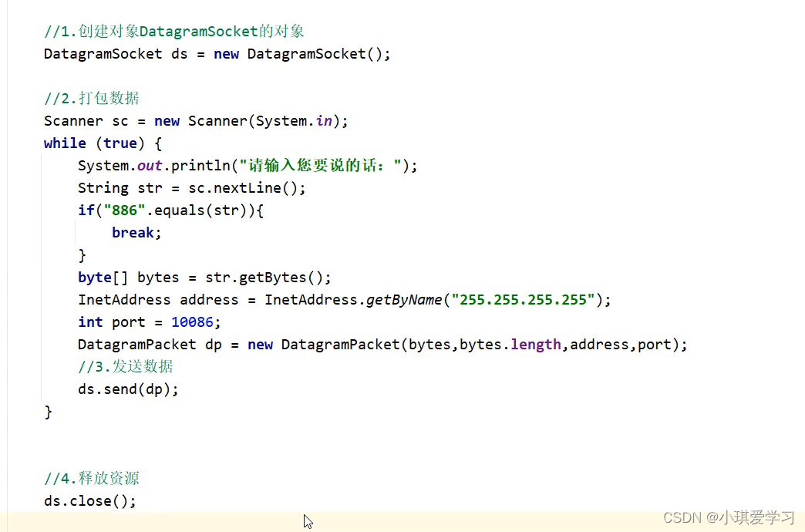Image resolution: width=805 pixels, height=532 pixels.
Task: Click the "255.255.255.255" string literal
Action: click(x=523, y=300)
